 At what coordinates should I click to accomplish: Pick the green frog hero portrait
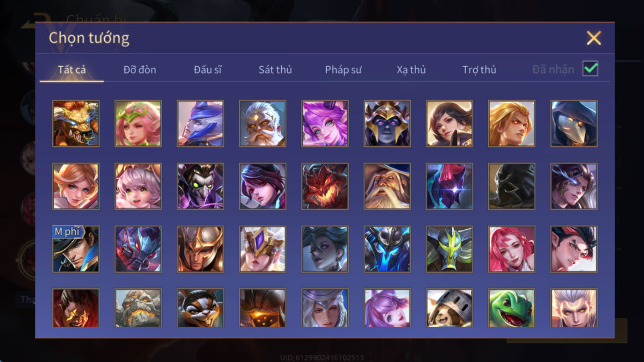coord(512,308)
